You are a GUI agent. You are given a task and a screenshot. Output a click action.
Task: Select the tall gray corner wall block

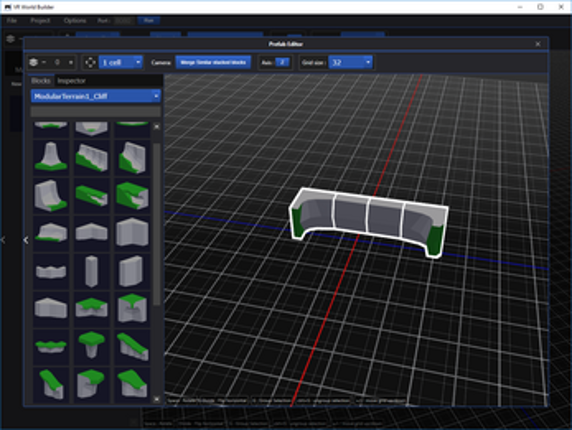132,233
